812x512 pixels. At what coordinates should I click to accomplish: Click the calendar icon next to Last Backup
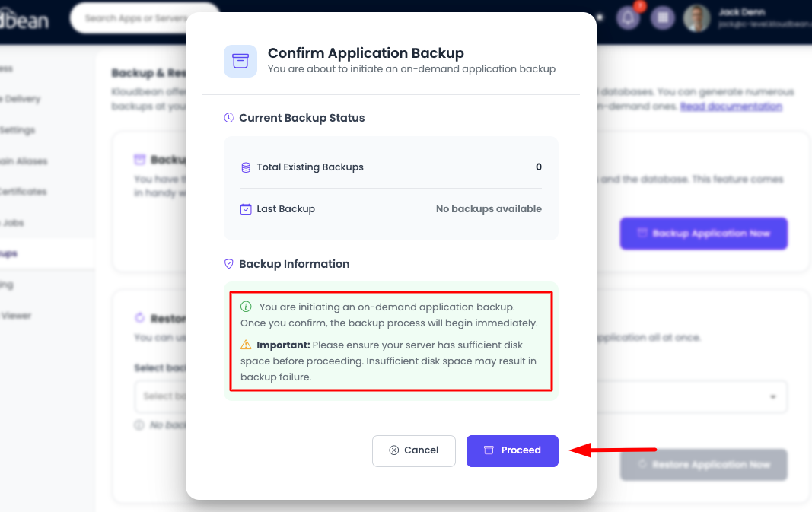246,208
